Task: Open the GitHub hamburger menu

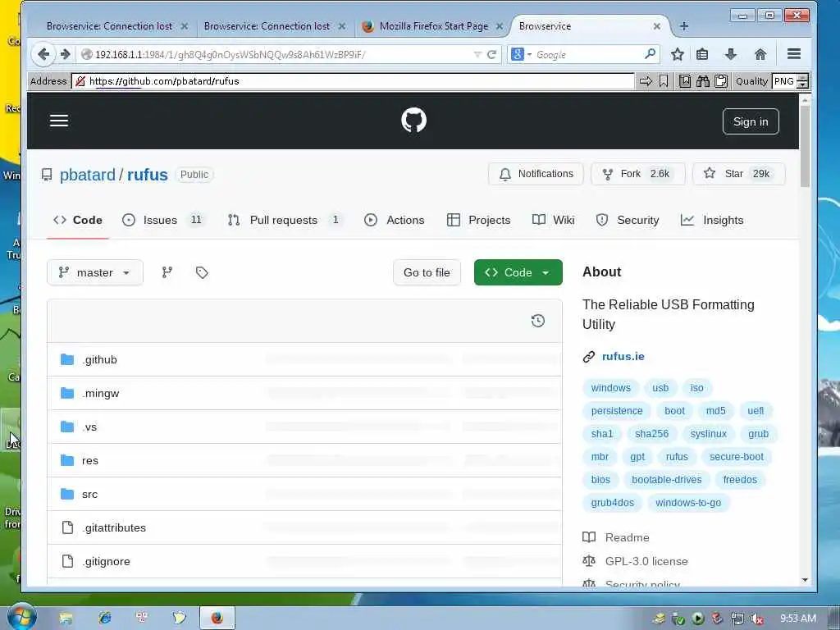Action: pos(59,121)
